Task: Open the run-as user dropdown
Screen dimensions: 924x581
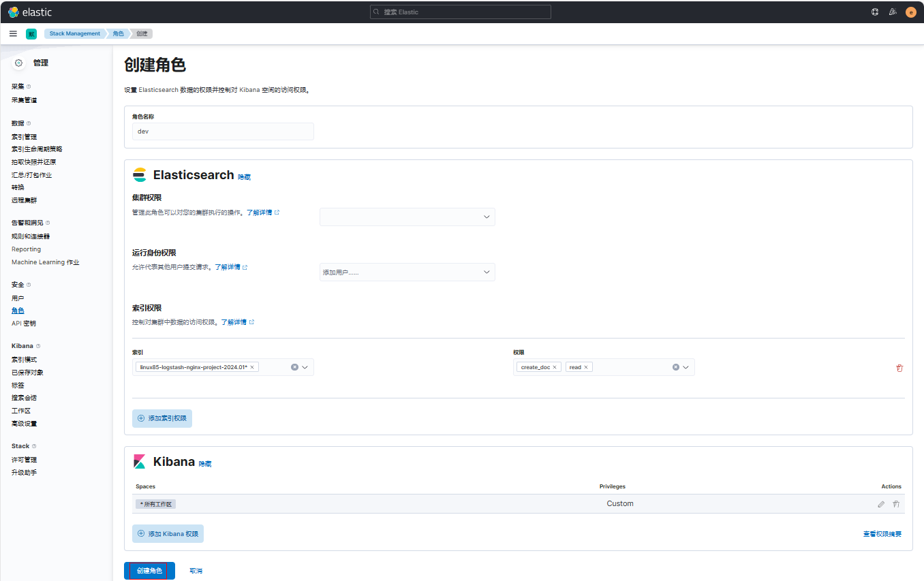Action: click(x=487, y=272)
